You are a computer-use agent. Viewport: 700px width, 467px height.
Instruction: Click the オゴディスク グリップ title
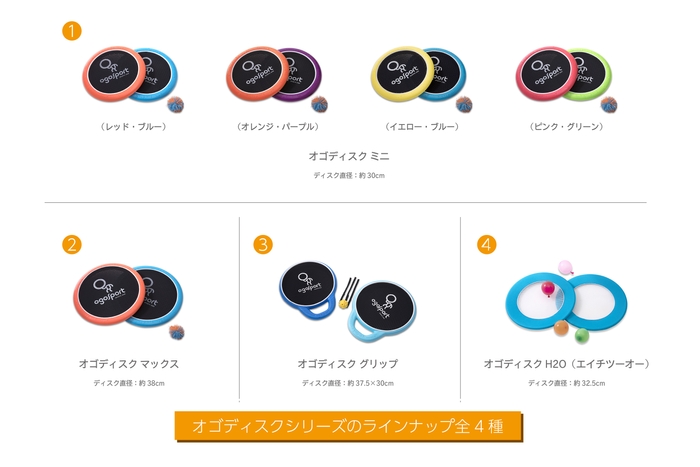point(348,364)
